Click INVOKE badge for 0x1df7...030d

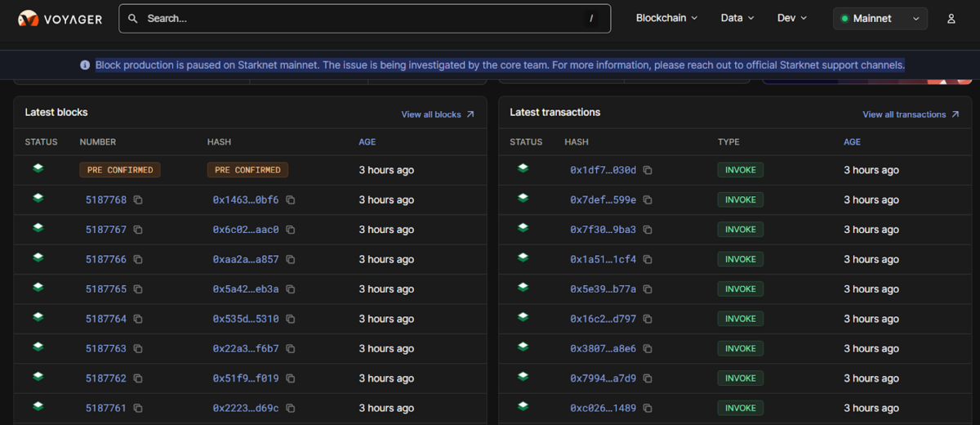coord(741,170)
